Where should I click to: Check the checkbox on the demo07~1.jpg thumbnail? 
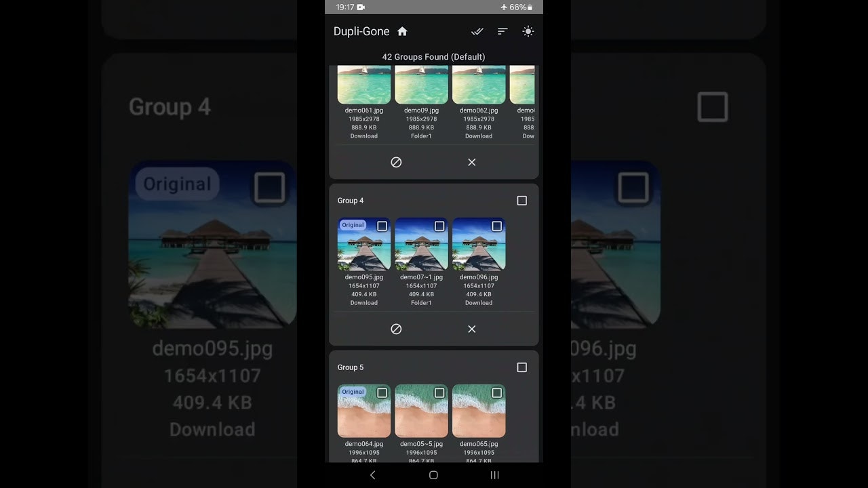point(439,226)
